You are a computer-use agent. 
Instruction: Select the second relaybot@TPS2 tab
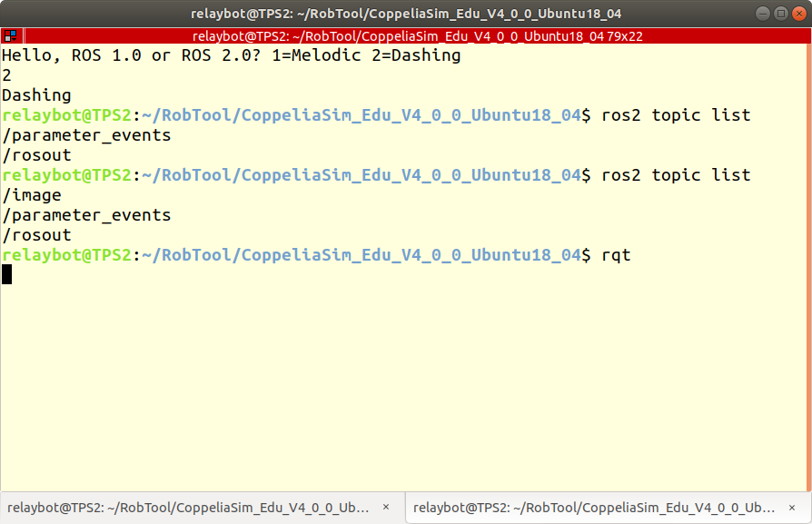click(x=609, y=508)
